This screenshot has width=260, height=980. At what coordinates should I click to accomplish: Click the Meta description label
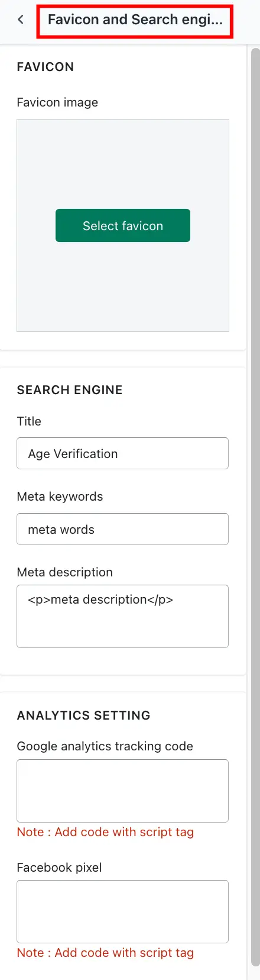64,572
